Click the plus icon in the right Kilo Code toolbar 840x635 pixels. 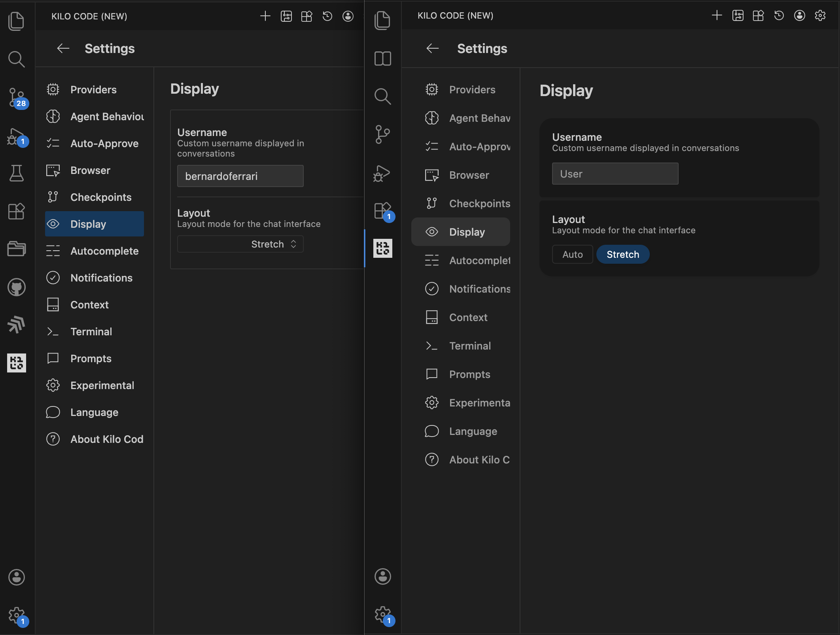click(717, 16)
